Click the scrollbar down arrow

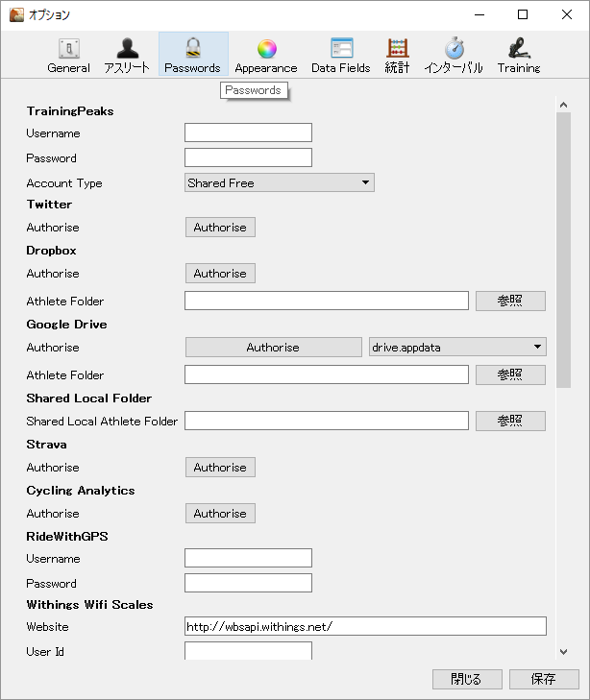[x=564, y=652]
